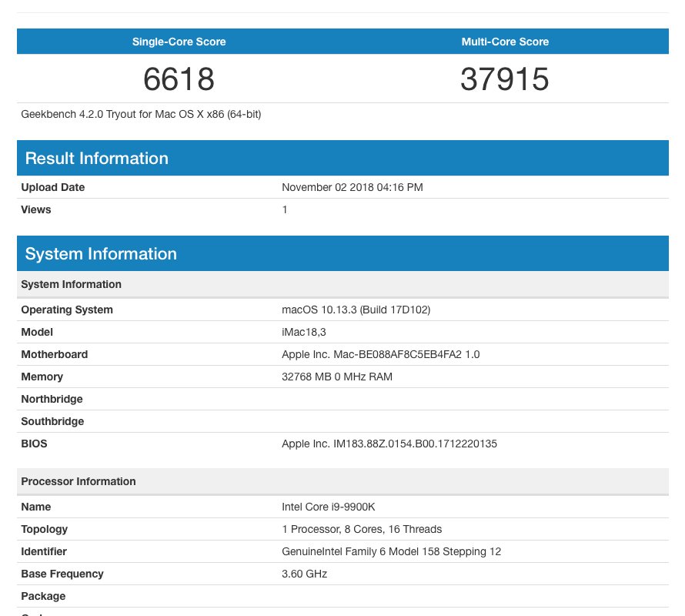Viewport: 685px width, 616px height.
Task: Select the Mac-BE088AF8C5EB4FA2 1.0 motherboard value
Action: 380,354
